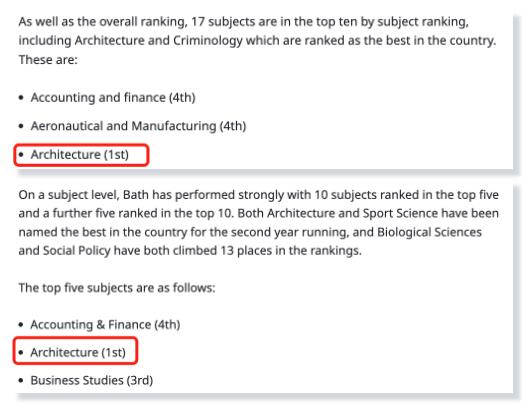The width and height of the screenshot is (522, 405).
Task: Click the bullet dot before Business Studies
Action: pyautogui.click(x=22, y=380)
